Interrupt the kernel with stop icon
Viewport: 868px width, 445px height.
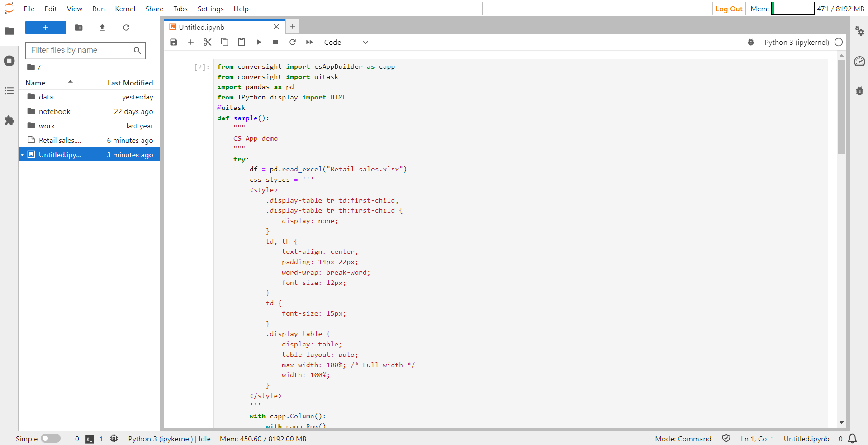pyautogui.click(x=275, y=42)
